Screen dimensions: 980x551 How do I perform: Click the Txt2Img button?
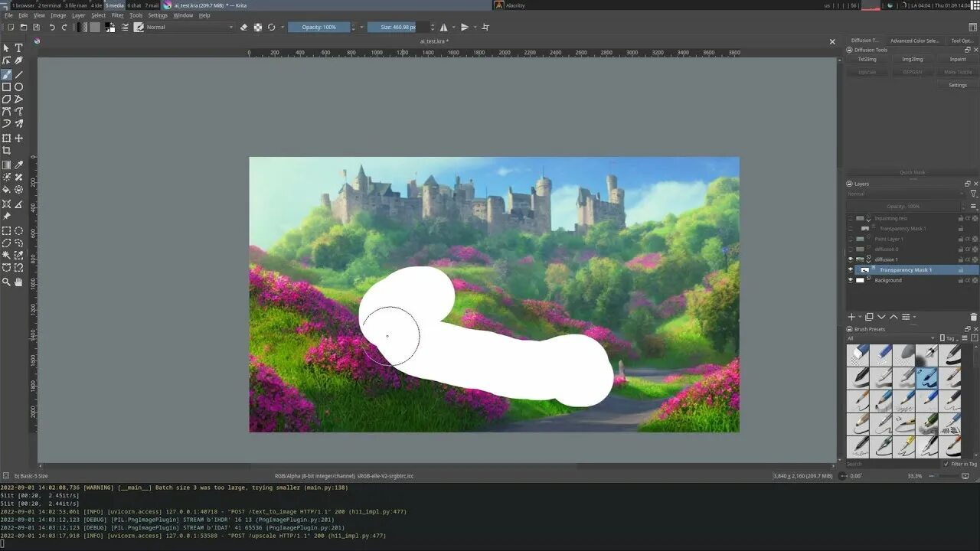(x=867, y=59)
